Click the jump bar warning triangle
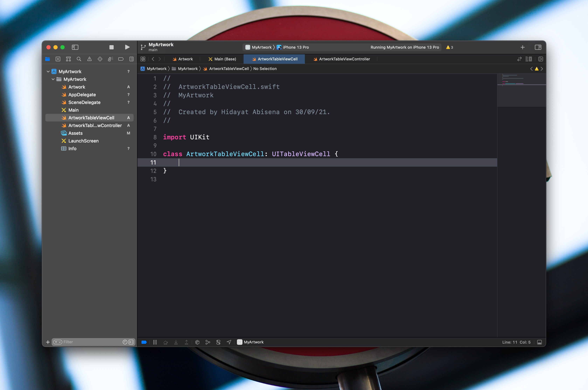The image size is (588, 390). (537, 69)
